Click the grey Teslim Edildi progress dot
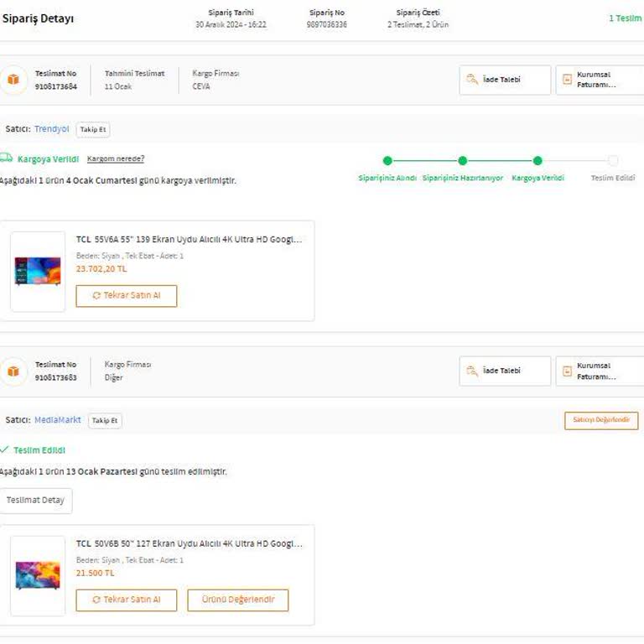The image size is (644, 644). 613,161
